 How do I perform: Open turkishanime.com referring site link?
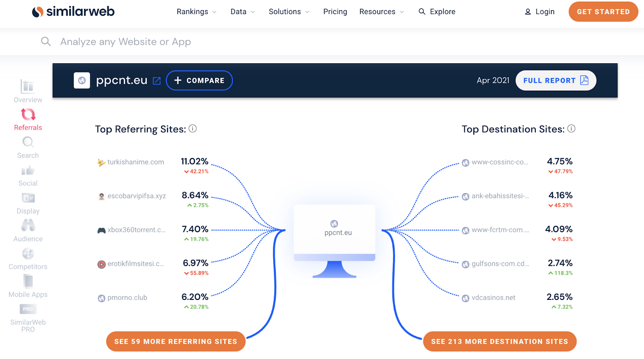click(136, 162)
